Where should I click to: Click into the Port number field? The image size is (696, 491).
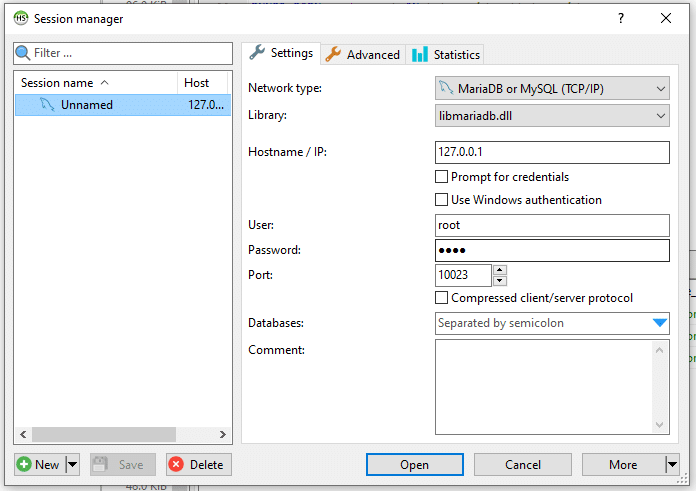(463, 275)
